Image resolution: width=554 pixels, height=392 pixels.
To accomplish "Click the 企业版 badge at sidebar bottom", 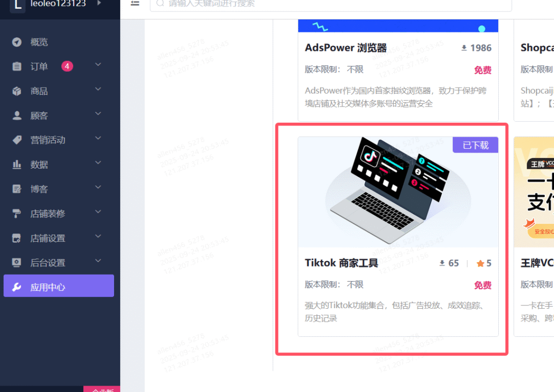I will (x=102, y=389).
